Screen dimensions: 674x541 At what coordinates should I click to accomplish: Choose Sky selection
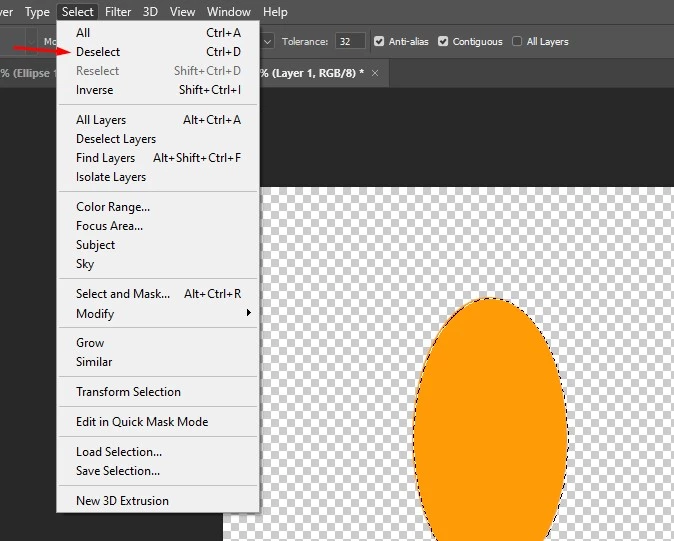(158, 263)
